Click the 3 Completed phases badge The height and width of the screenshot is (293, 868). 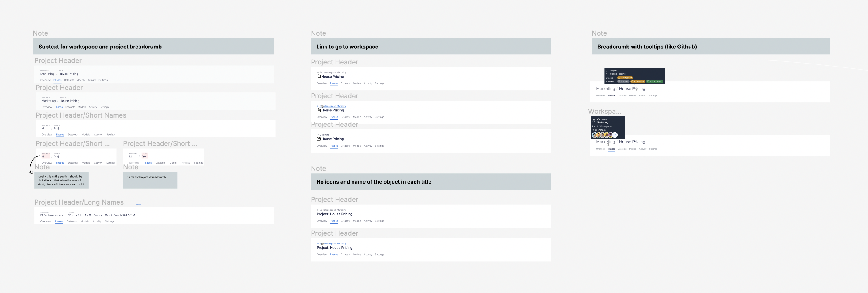655,81
